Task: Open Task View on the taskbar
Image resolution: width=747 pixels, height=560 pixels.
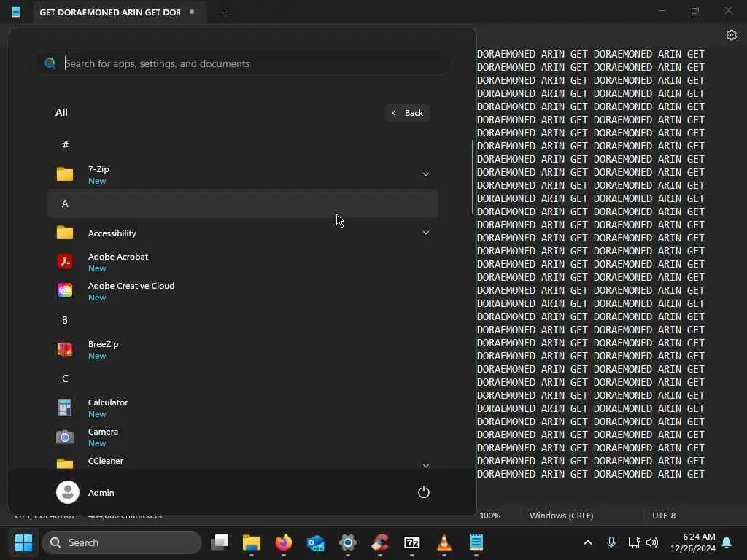Action: coord(220,542)
